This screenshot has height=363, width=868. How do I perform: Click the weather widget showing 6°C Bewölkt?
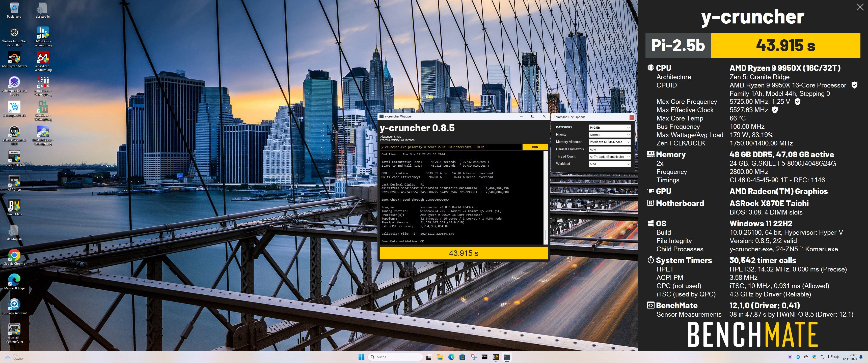click(14, 357)
